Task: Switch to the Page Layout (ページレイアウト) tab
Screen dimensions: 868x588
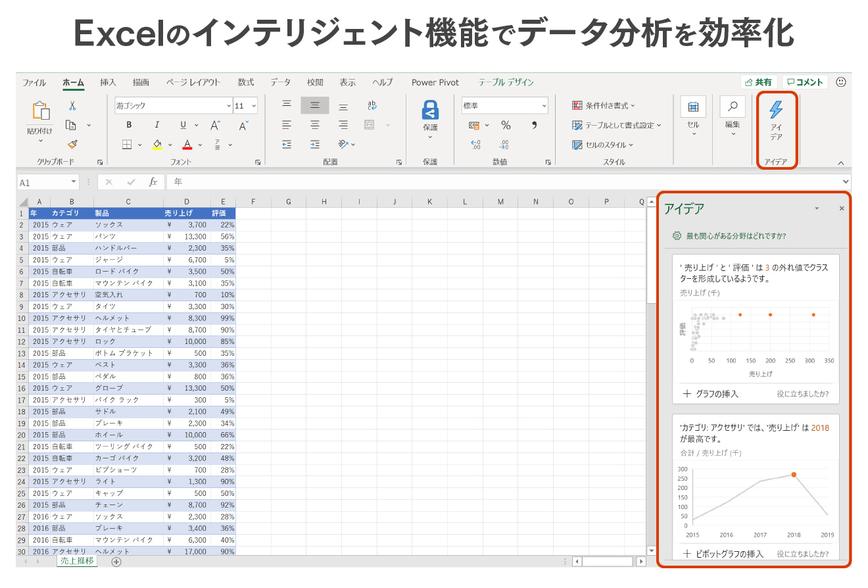Action: point(193,82)
